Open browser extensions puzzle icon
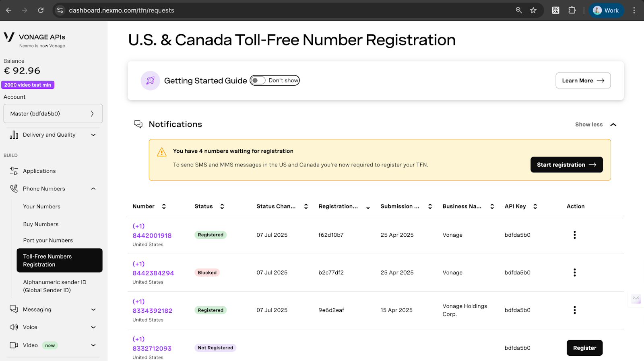 (x=572, y=10)
